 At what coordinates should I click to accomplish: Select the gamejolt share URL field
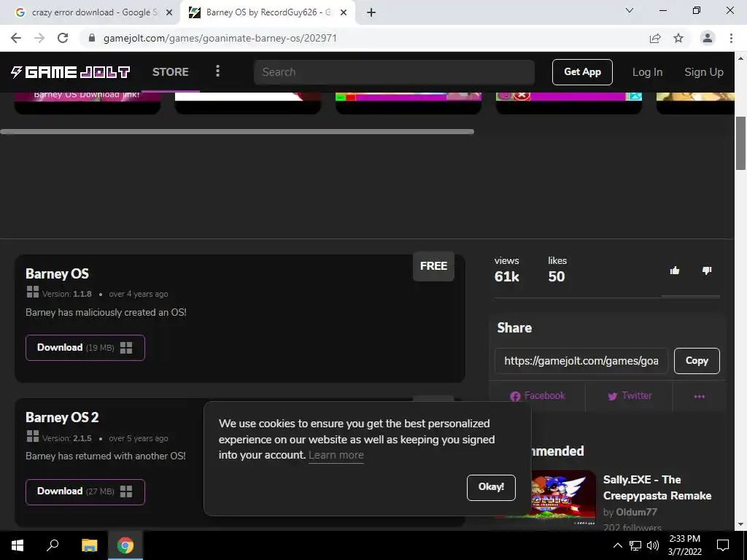[x=581, y=361]
